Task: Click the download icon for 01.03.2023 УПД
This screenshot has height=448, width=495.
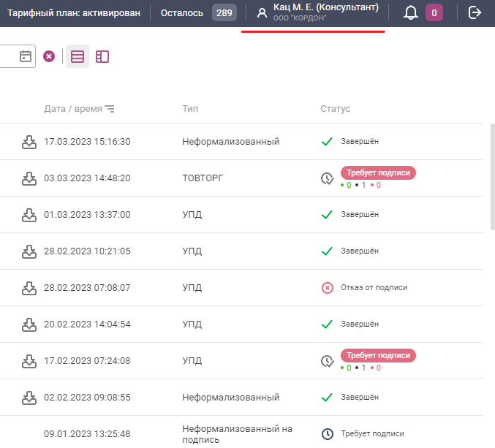Action: coord(29,215)
